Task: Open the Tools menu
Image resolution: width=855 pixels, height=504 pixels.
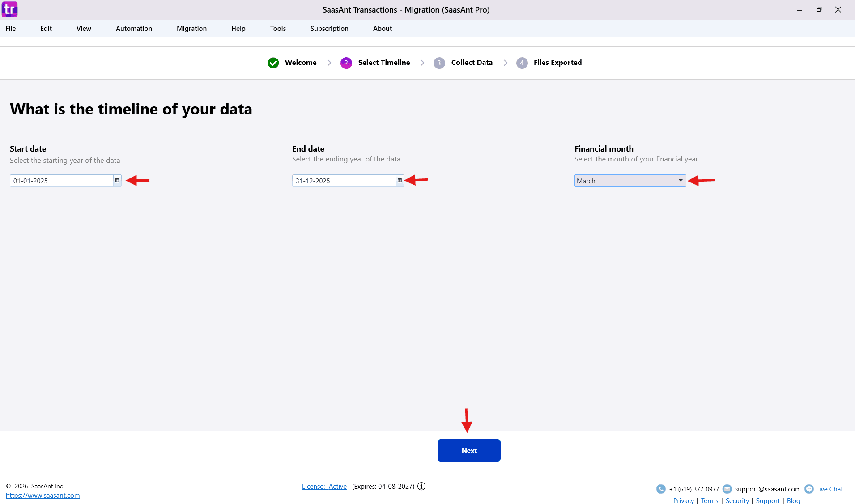Action: pos(278,28)
